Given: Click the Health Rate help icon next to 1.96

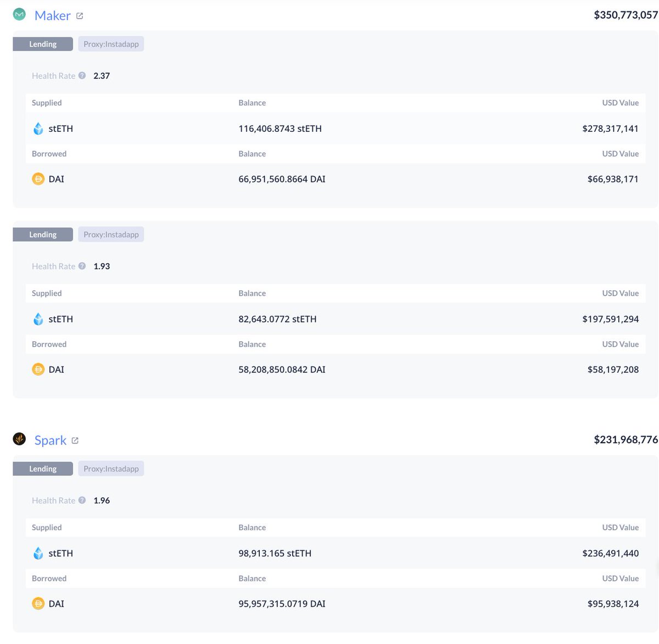Looking at the screenshot, I should tap(82, 500).
